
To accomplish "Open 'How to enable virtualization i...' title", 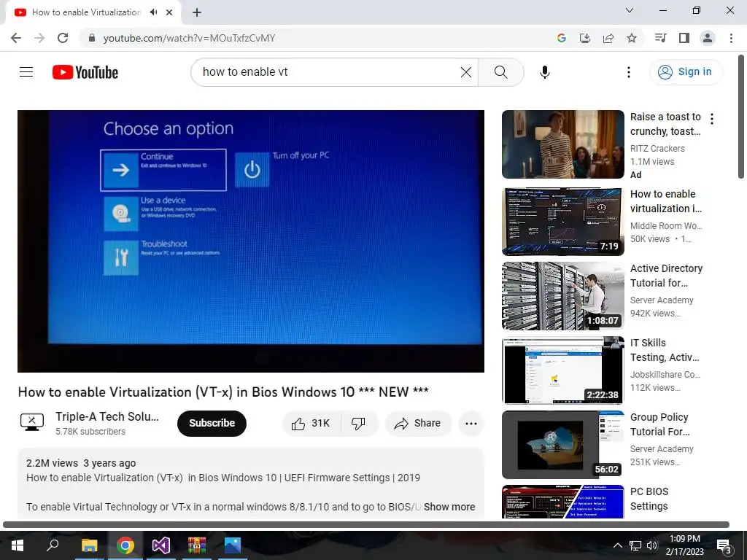I will (x=666, y=201).
